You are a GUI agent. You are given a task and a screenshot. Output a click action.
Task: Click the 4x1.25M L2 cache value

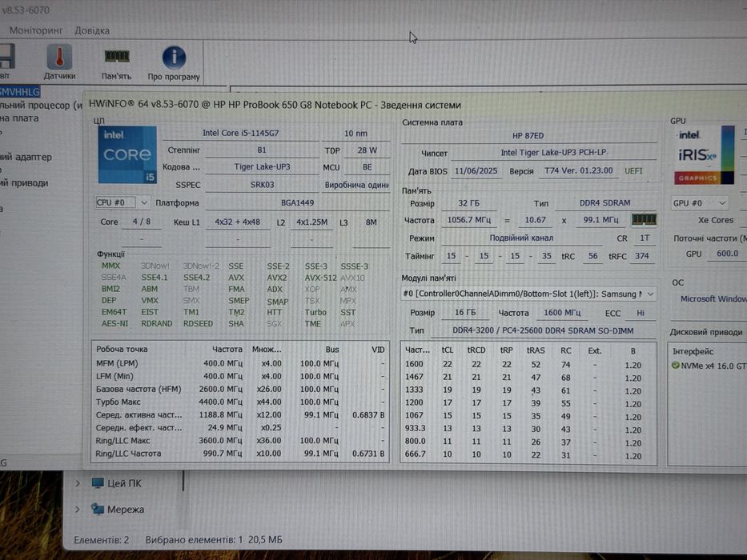tap(311, 222)
